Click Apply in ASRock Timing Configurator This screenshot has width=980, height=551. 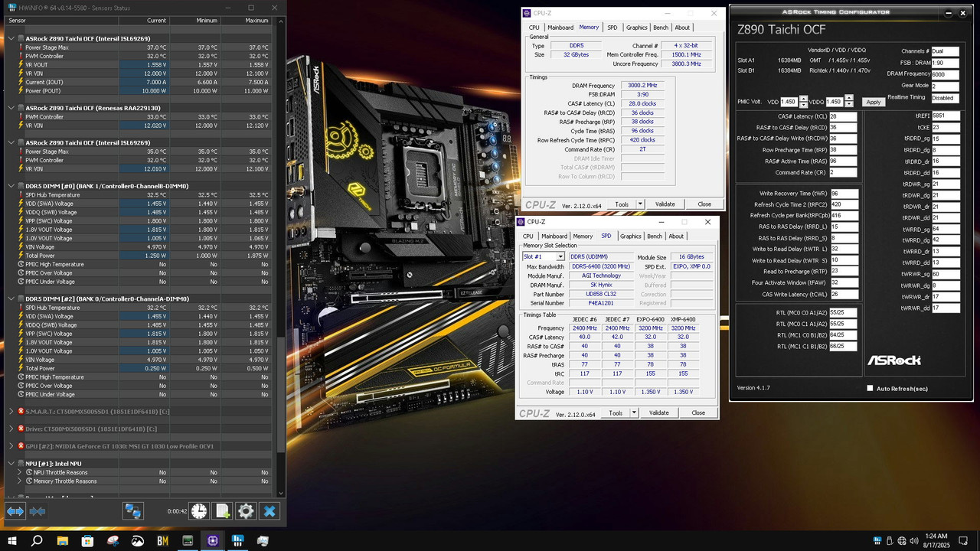coord(874,102)
